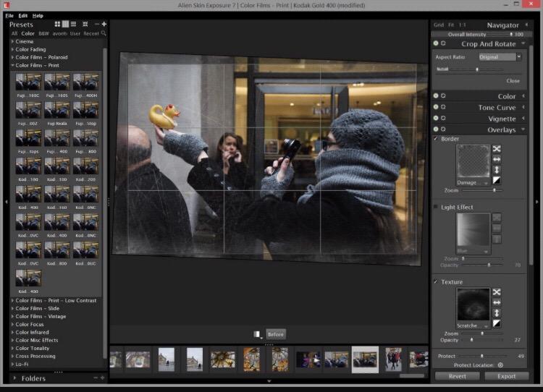Collapse Color Films – Print category
The image size is (543, 392).
[x=13, y=65]
